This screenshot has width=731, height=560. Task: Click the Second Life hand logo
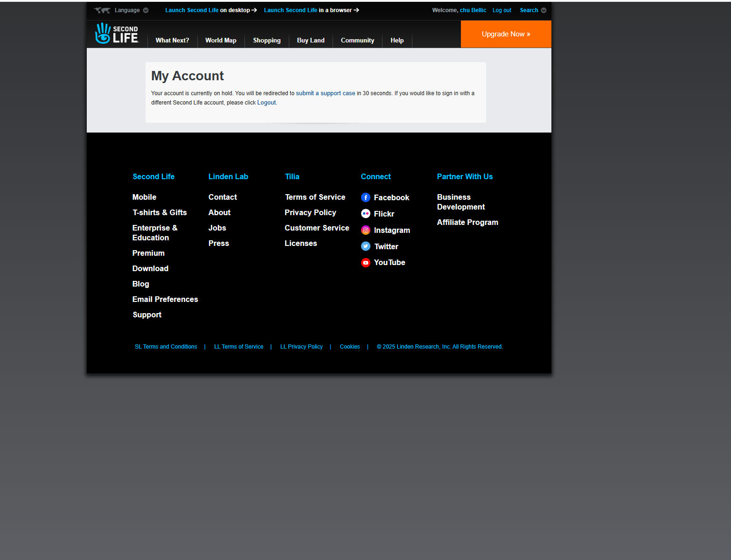[117, 34]
